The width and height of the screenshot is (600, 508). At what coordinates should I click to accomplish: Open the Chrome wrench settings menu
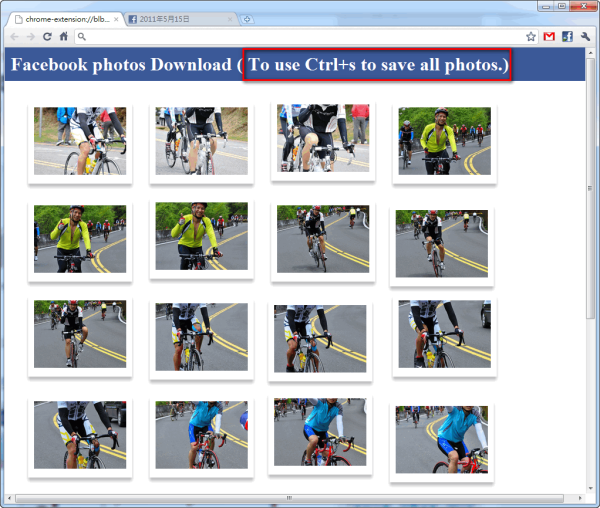[x=585, y=37]
